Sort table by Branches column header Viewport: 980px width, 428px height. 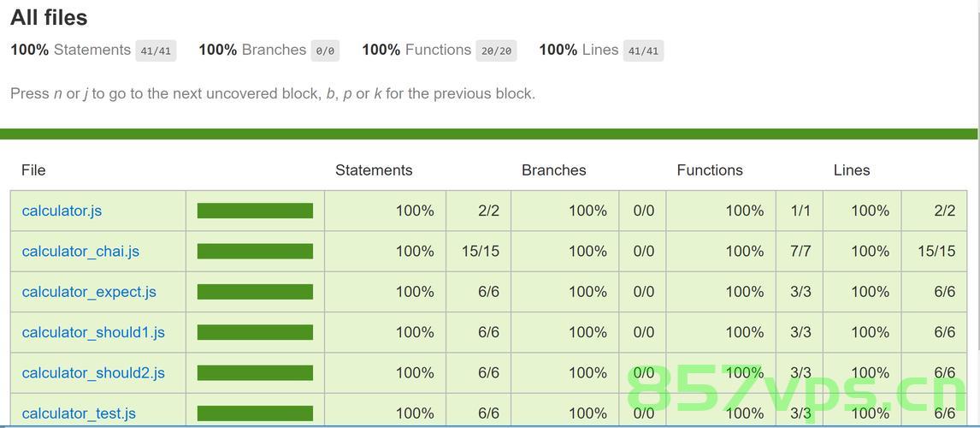[554, 170]
